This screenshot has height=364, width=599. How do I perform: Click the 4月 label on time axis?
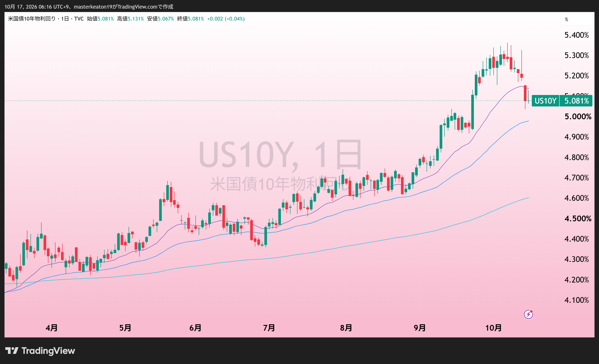click(x=52, y=328)
